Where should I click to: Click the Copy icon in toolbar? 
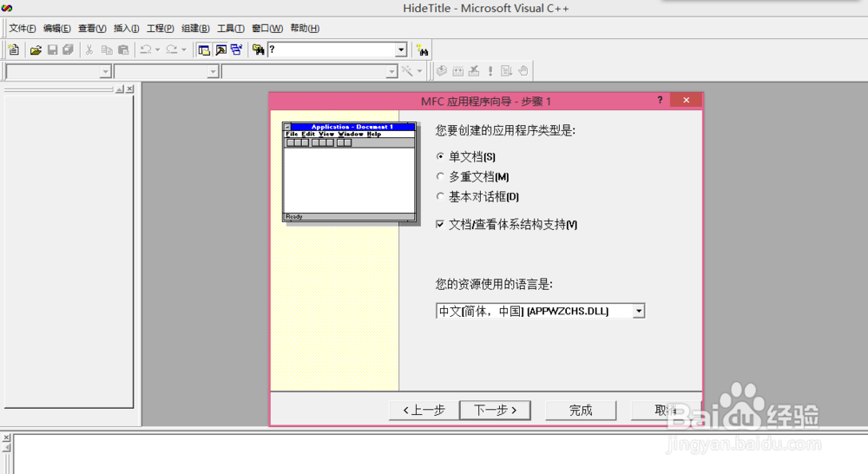tap(107, 49)
